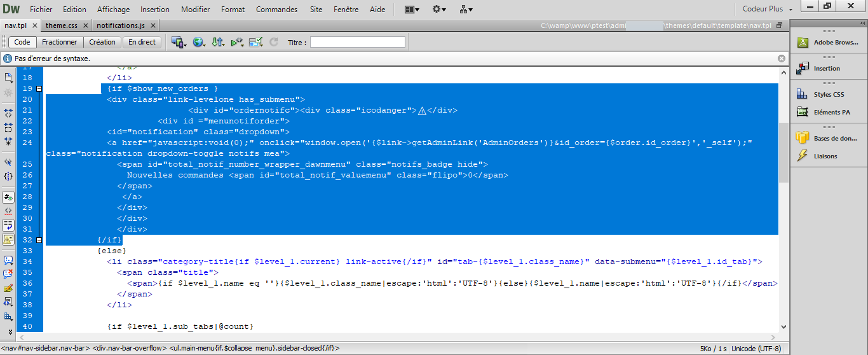Toggle line numbers display
The width and height of the screenshot is (868, 355).
tap(8, 197)
